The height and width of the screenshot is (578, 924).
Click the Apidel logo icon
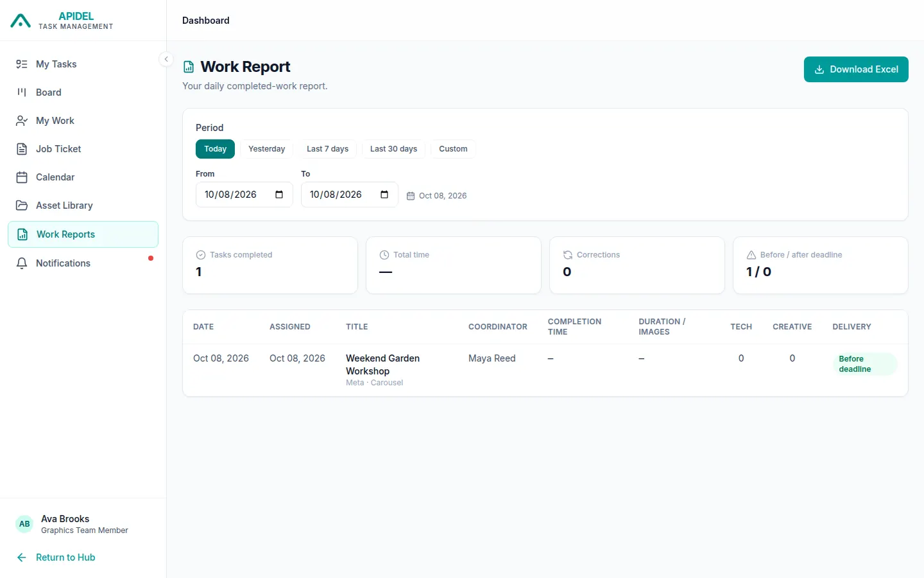21,21
